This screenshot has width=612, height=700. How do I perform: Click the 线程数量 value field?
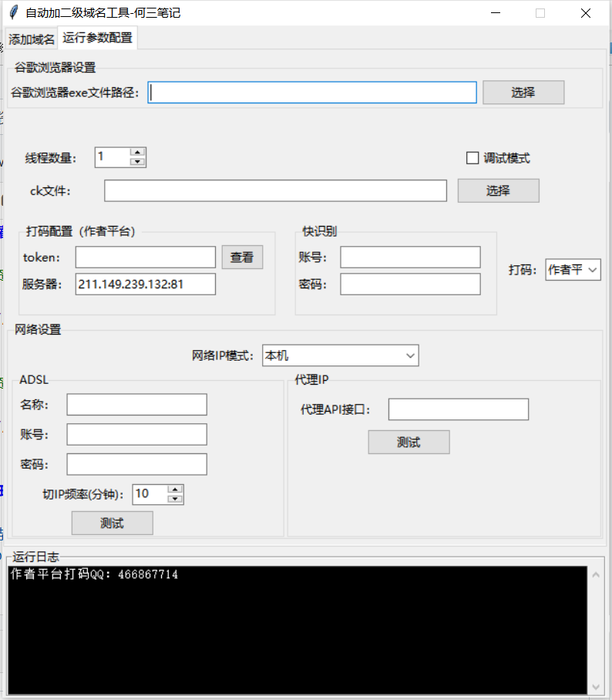(x=113, y=157)
